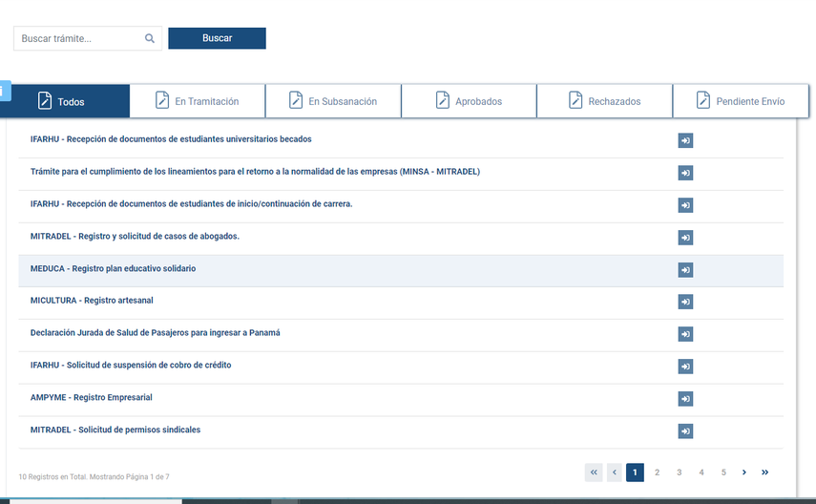Screen dimensions: 816x504
Task: Click enter icon for AMPYME Registro Empresarial row
Action: (x=685, y=398)
